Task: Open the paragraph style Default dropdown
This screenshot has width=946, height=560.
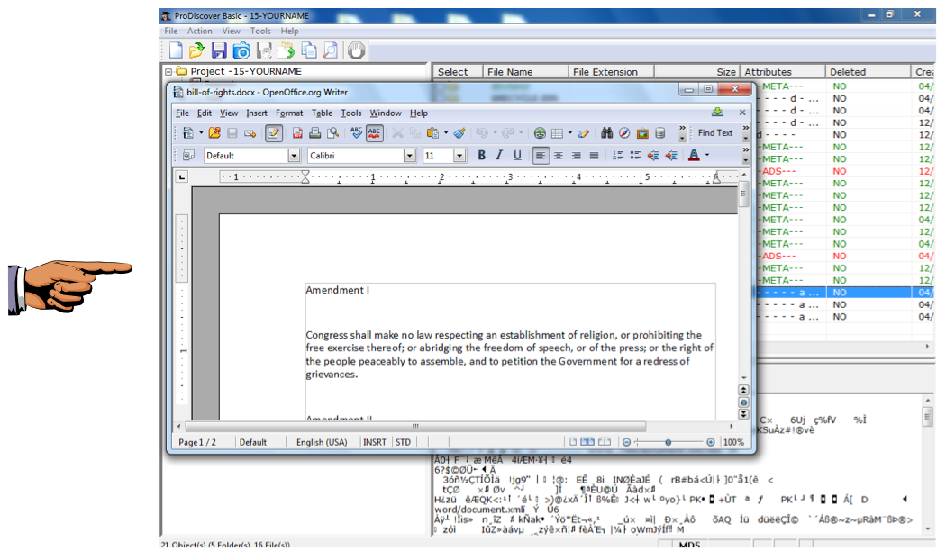Action: click(x=294, y=156)
